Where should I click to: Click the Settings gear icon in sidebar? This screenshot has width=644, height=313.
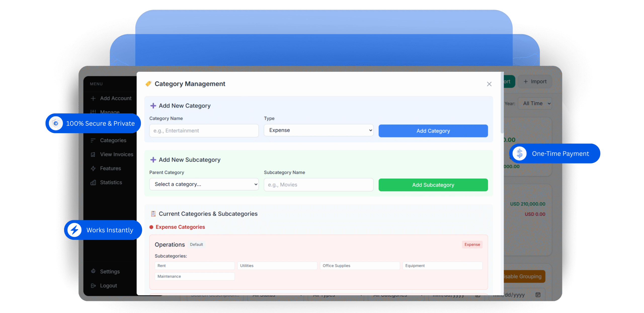point(93,271)
